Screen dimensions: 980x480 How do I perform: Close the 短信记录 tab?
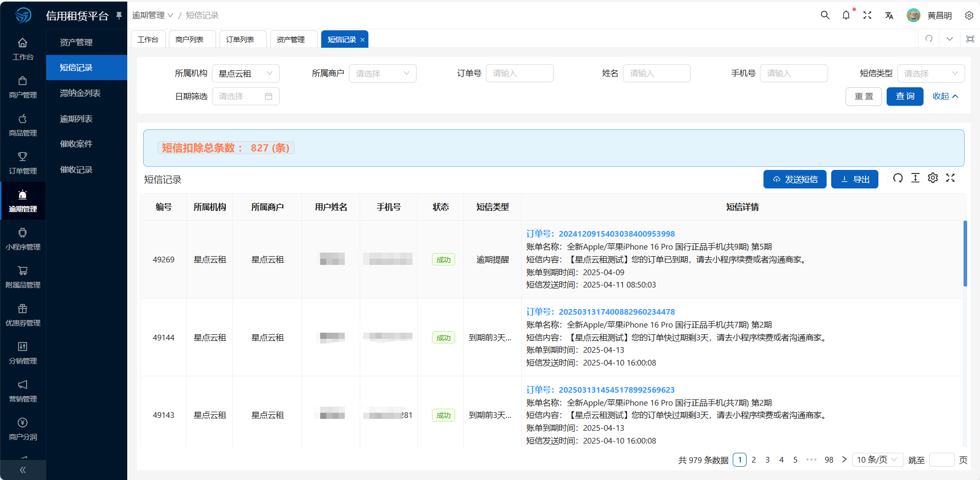pos(362,40)
